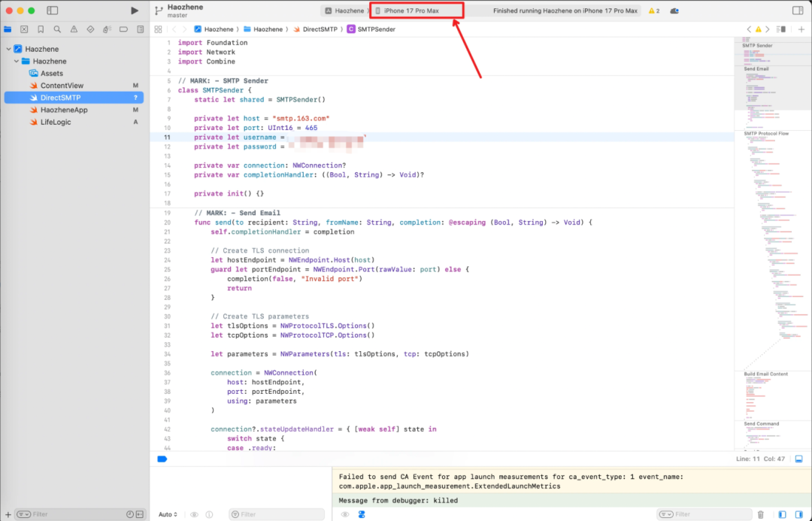The image size is (812, 521).
Task: Open the HaozheneApp file
Action: 64,110
